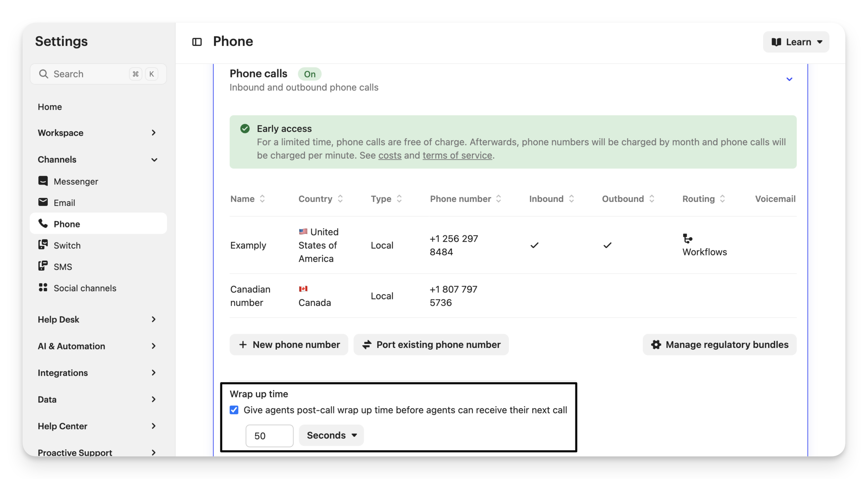Open SMS channel settings
This screenshot has height=479, width=868.
[x=98, y=266]
